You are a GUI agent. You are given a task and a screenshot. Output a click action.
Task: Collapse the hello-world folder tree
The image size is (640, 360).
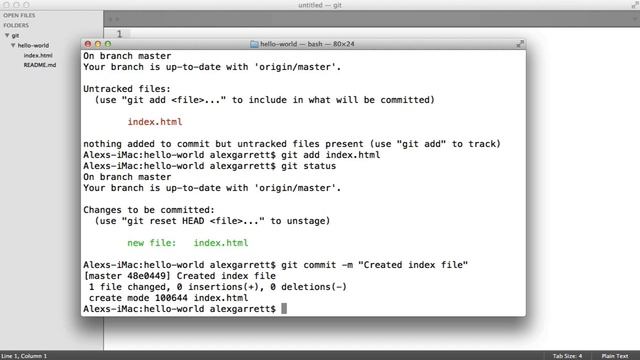13,45
